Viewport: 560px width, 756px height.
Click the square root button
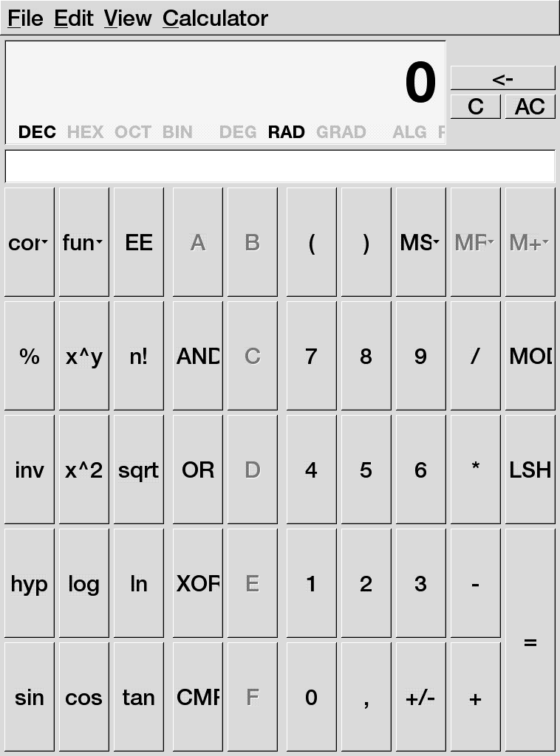138,470
